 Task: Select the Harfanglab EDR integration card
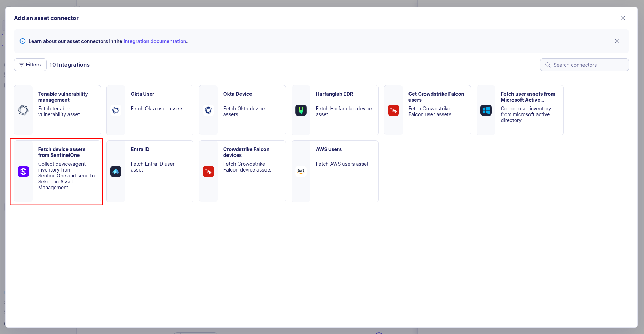(x=334, y=110)
